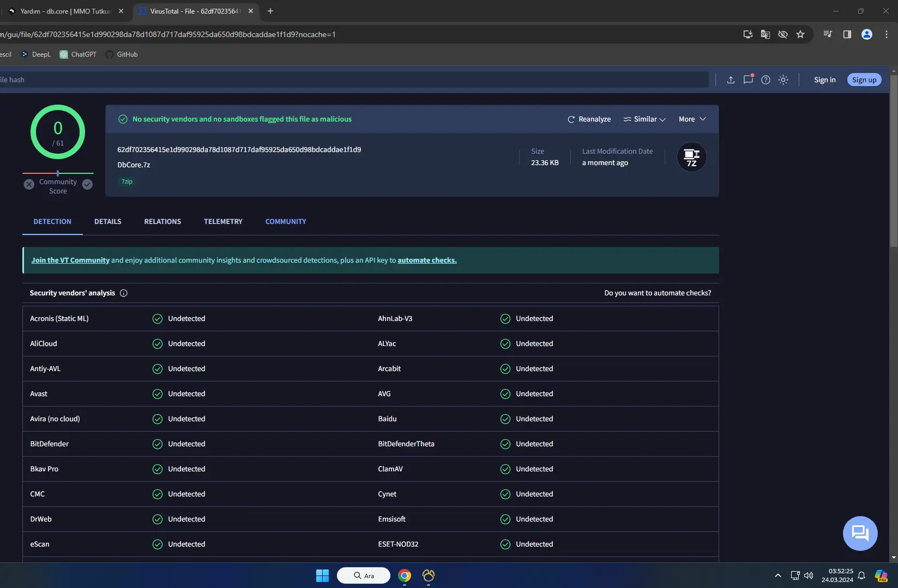898x588 pixels.
Task: Open the chat bubble widget
Action: coord(860,533)
